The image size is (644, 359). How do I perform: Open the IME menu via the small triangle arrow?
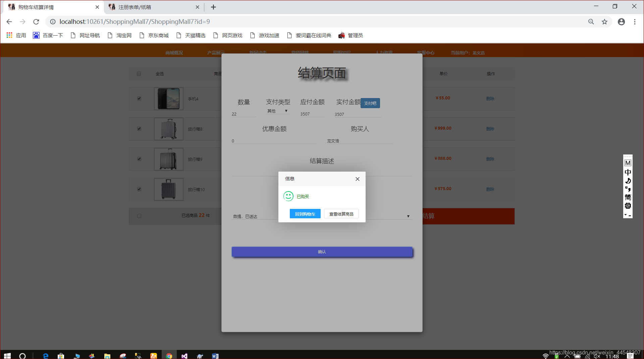626,214
